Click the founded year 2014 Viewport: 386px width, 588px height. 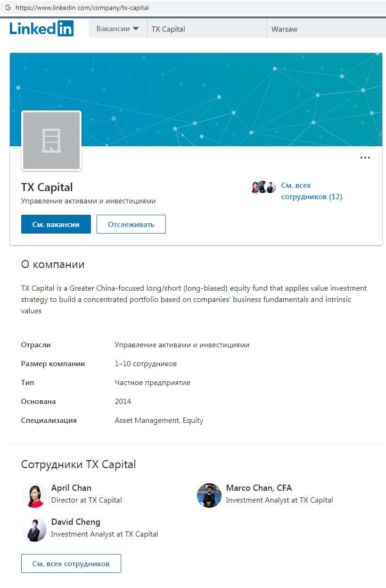point(123,402)
